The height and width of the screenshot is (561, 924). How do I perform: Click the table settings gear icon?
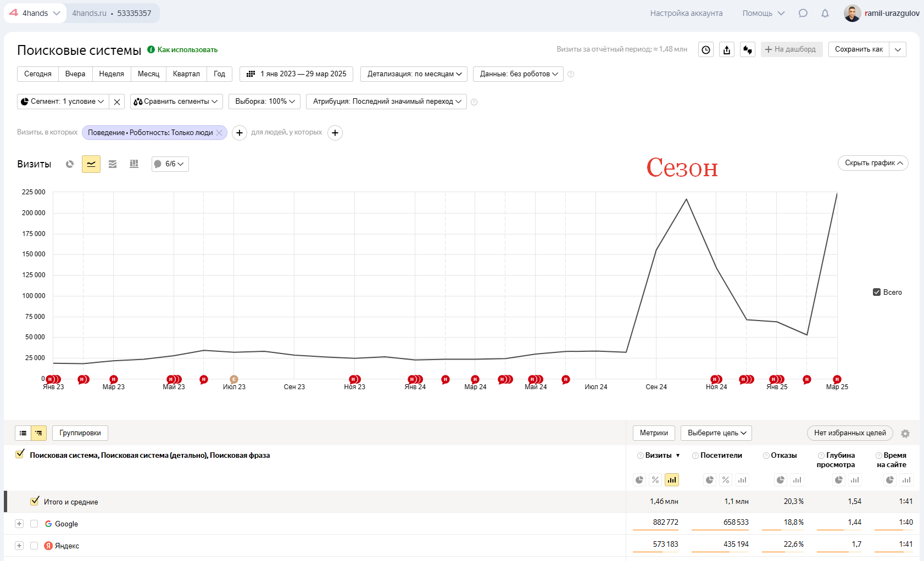pos(905,434)
